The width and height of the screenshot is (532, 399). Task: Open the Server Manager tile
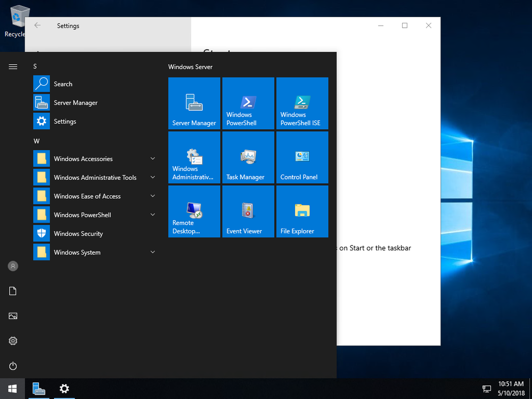(194, 103)
